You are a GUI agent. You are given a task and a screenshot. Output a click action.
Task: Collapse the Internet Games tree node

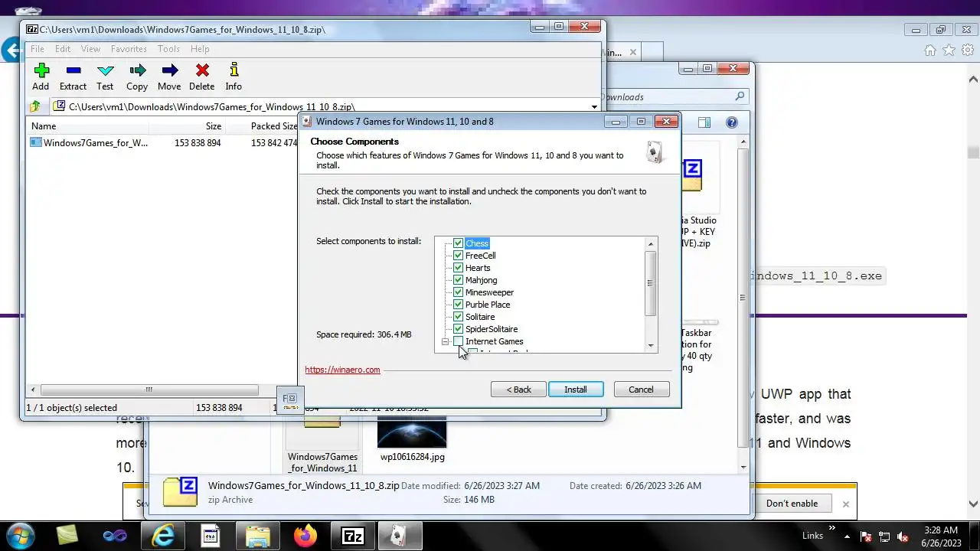coord(445,341)
